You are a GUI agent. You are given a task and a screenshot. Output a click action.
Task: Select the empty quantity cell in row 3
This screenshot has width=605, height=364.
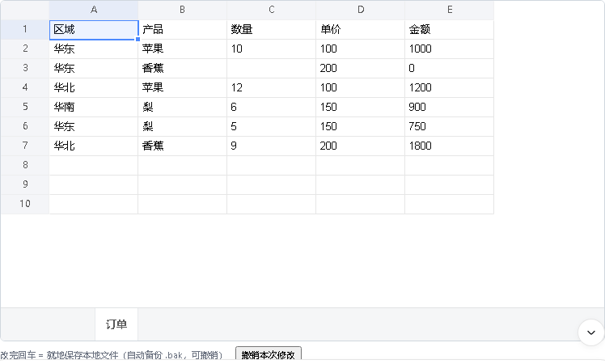(272, 68)
